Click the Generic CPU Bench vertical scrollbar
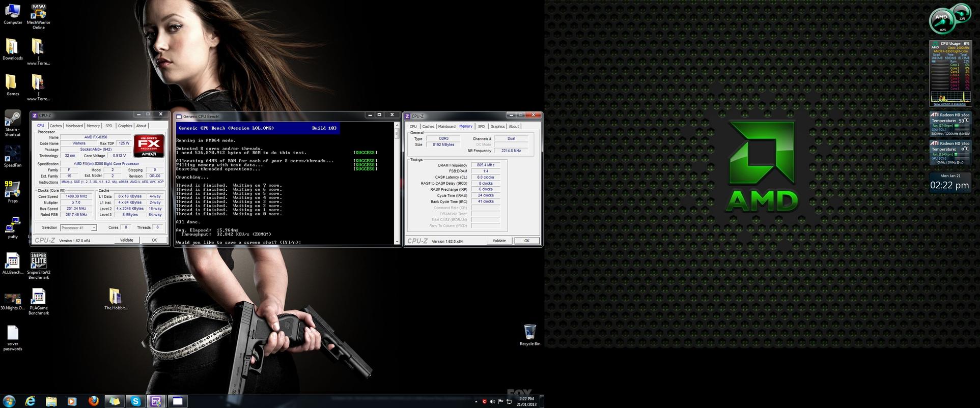 point(397,183)
